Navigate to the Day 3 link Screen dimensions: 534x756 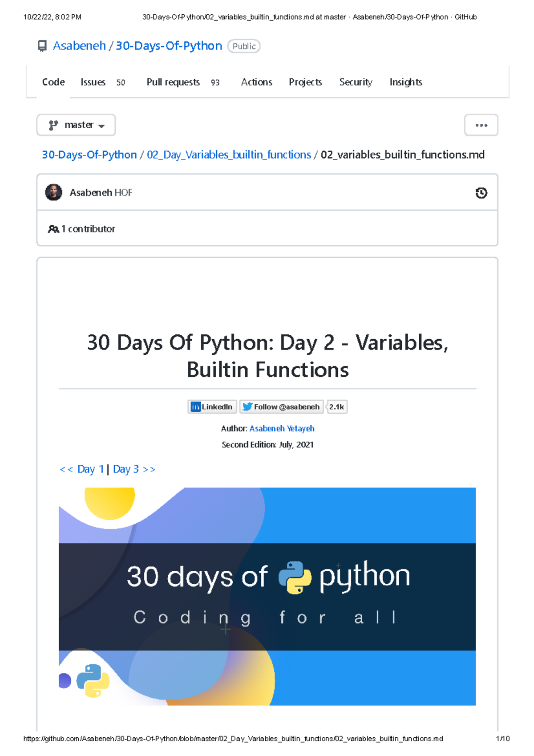click(126, 469)
